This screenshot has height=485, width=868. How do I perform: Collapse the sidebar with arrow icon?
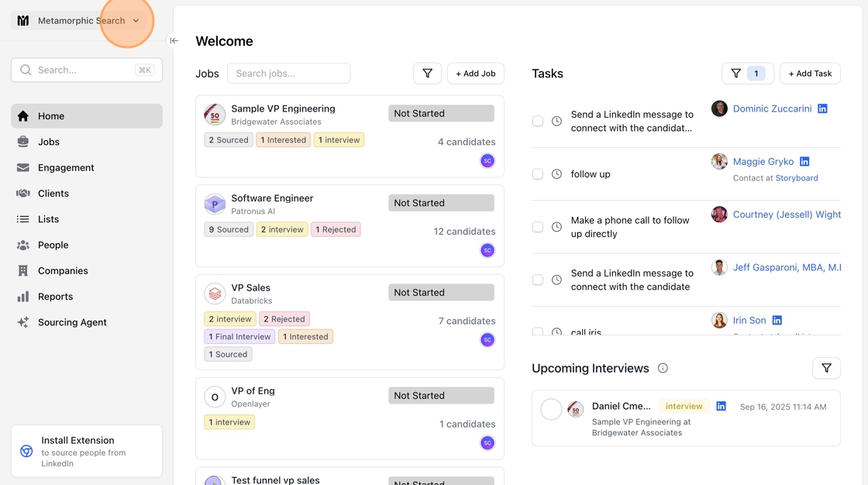pos(174,41)
